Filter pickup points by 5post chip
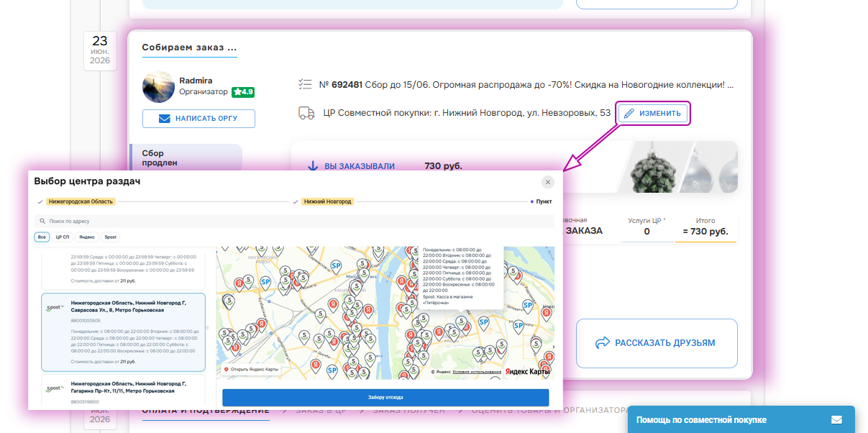The height and width of the screenshot is (433, 868). click(110, 237)
